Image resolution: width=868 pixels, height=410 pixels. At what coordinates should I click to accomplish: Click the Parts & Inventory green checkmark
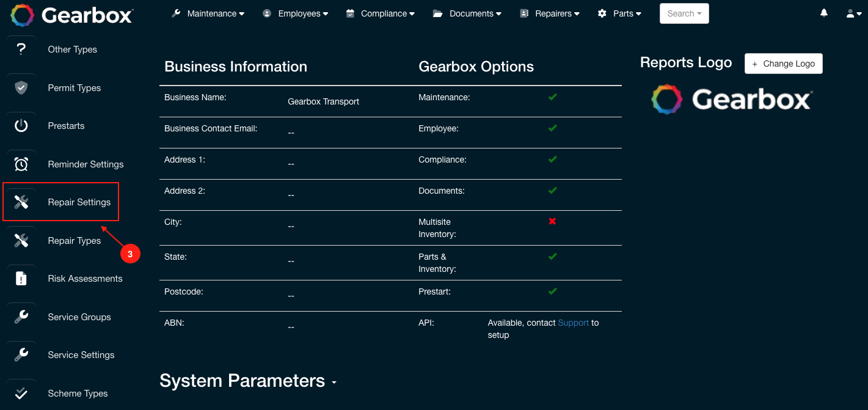(x=552, y=256)
